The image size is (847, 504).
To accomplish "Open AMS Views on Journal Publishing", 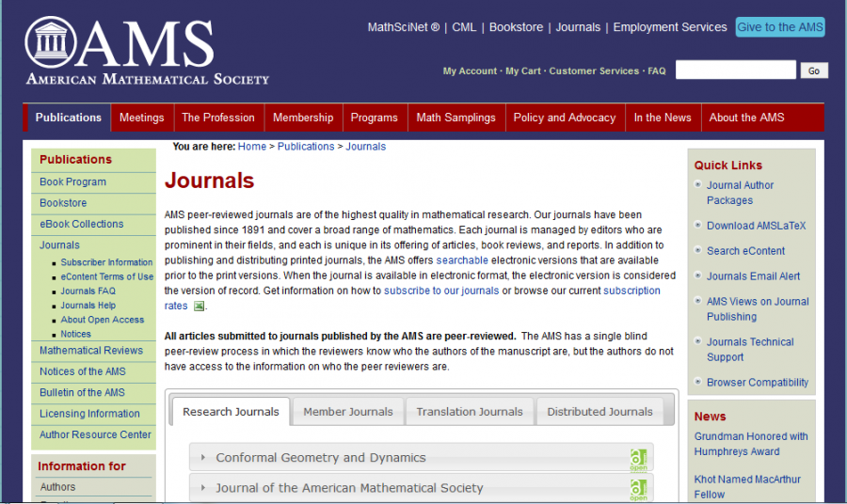I will coord(758,309).
